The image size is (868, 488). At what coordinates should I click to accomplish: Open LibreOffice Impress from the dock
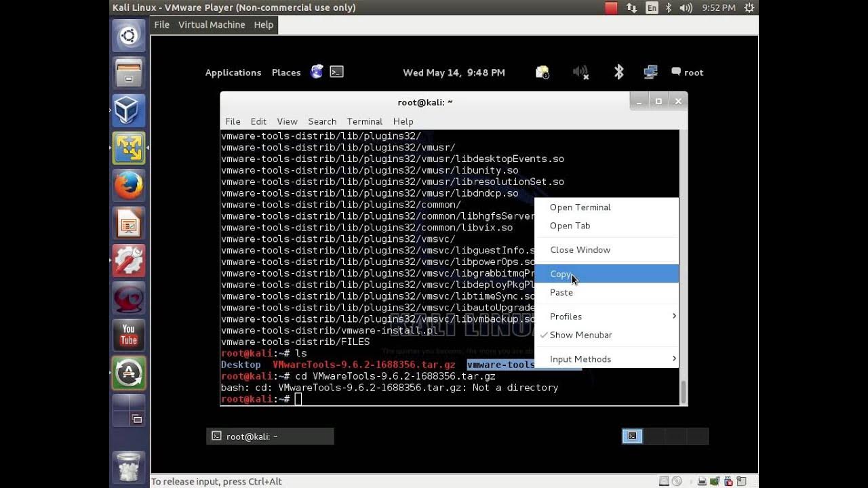pyautogui.click(x=129, y=223)
